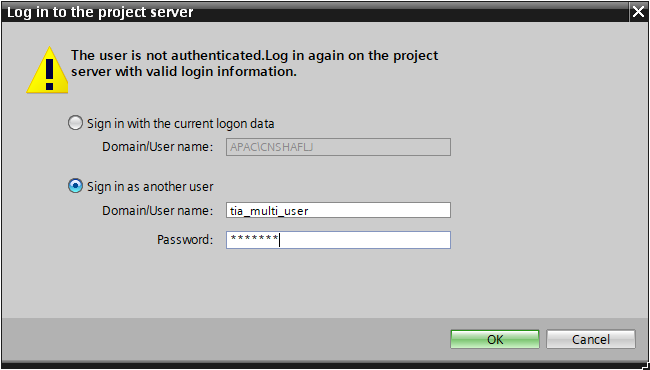Click the 'Password:' field label
Viewport: 650px width, 370px height.
(x=185, y=239)
